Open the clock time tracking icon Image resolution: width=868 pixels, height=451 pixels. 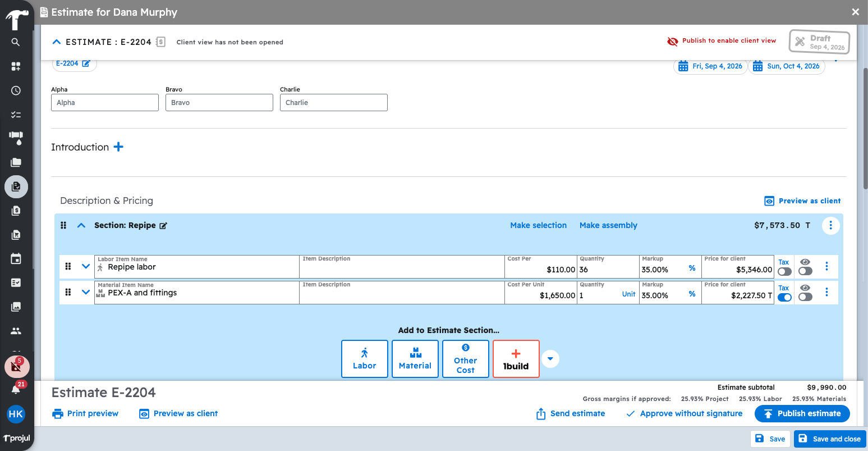pyautogui.click(x=16, y=90)
